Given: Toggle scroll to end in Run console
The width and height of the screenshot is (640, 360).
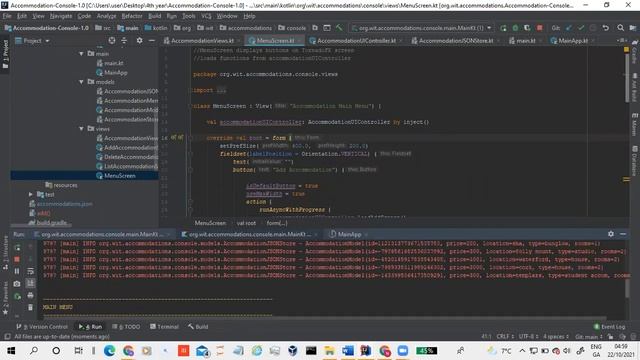Looking at the screenshot, I should 30,283.
